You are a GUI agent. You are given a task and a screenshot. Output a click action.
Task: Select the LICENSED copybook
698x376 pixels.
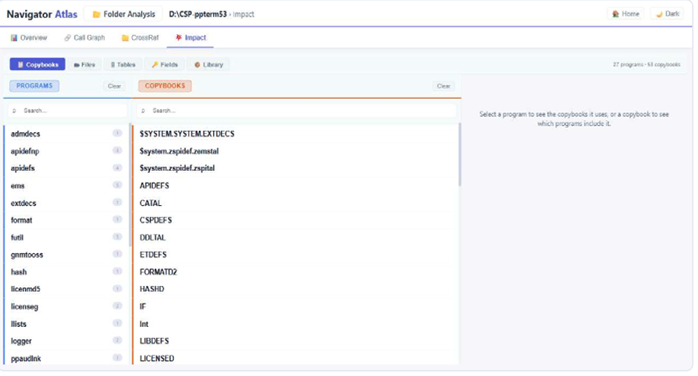click(296, 358)
